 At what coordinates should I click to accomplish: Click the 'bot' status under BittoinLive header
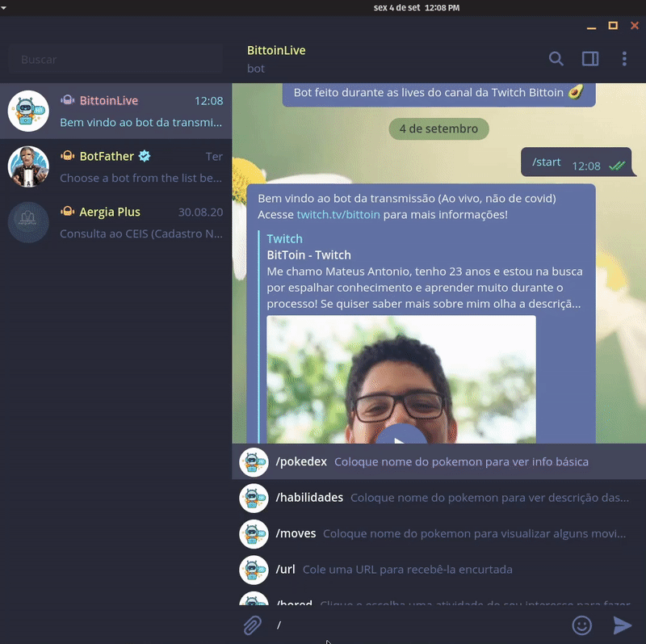point(256,69)
